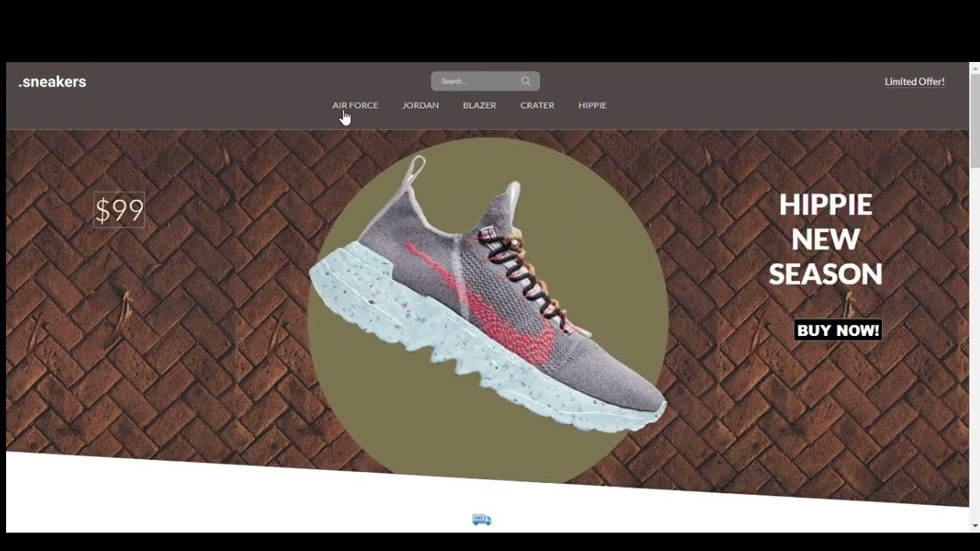Click the search magnifier icon
980x551 pixels.
point(525,81)
